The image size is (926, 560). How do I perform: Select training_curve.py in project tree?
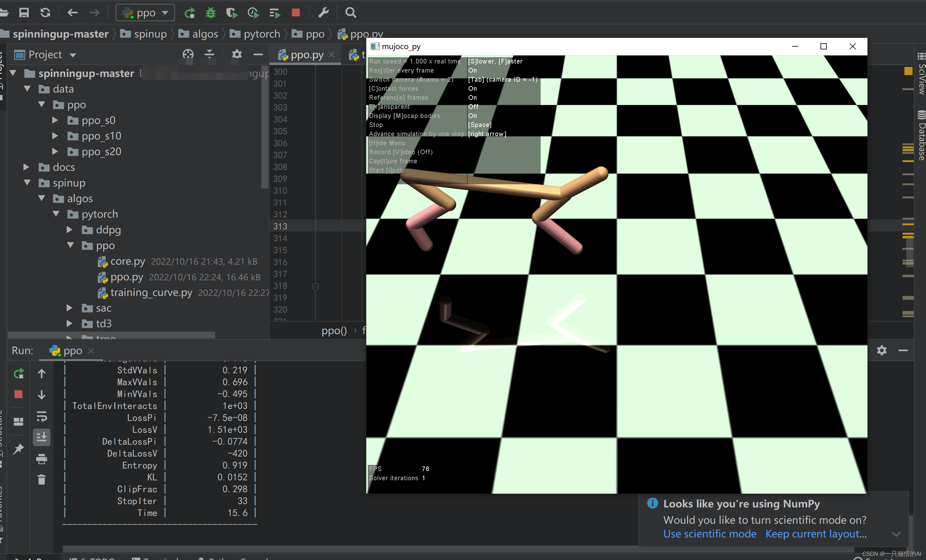coord(151,293)
